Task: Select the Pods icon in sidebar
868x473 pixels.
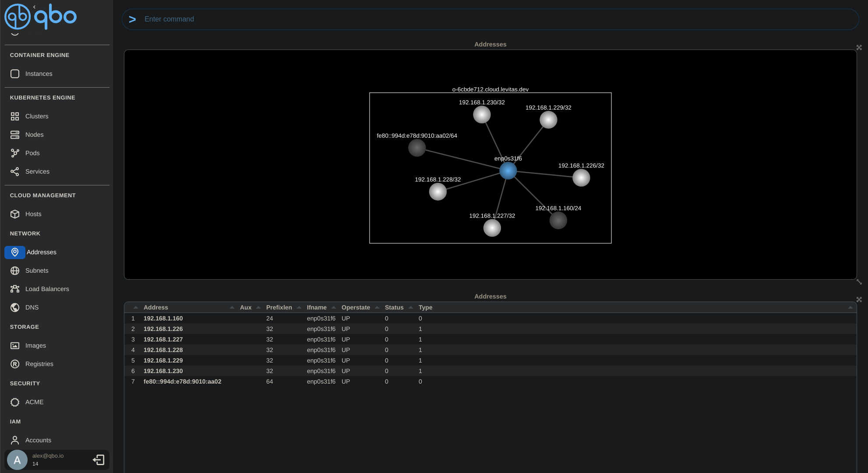Action: point(15,153)
